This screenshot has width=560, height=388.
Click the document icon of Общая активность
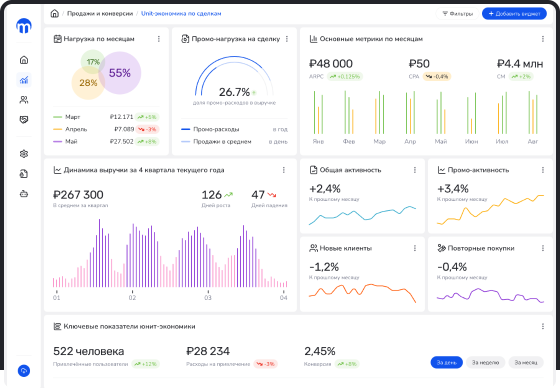coord(313,170)
